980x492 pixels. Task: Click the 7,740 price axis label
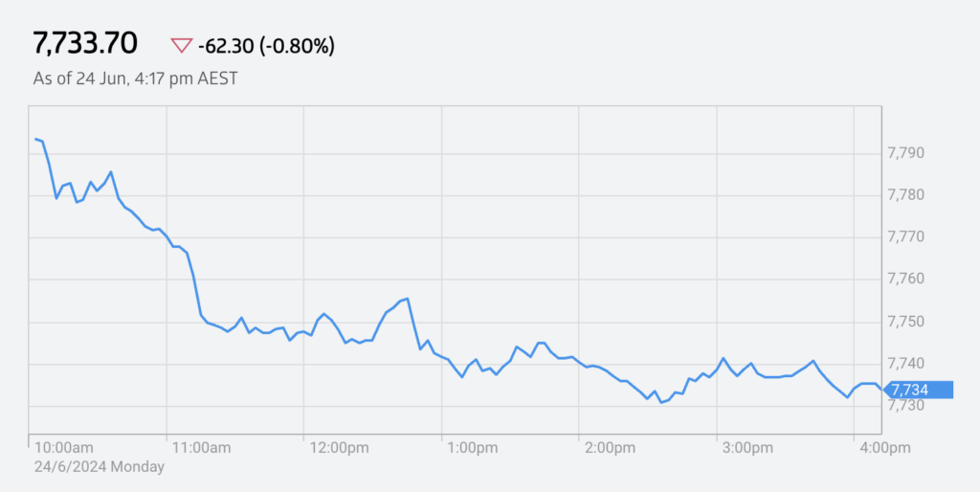(x=906, y=364)
